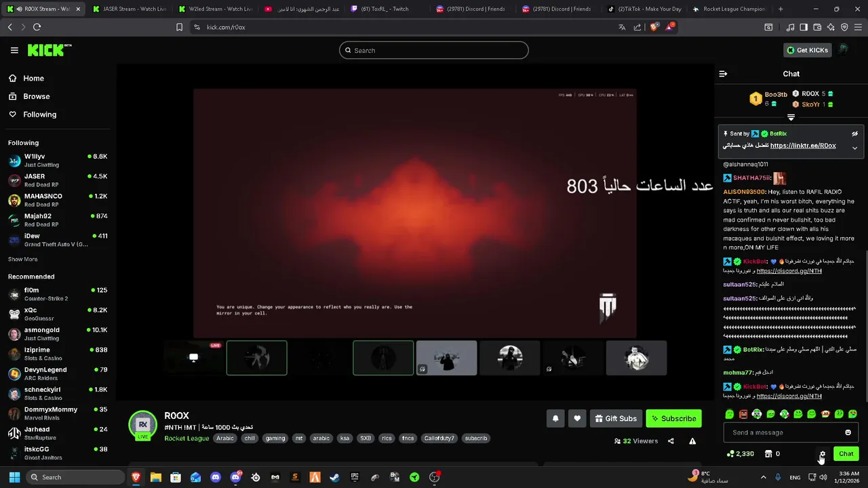Click the notification bell for R0OX

coord(555,418)
